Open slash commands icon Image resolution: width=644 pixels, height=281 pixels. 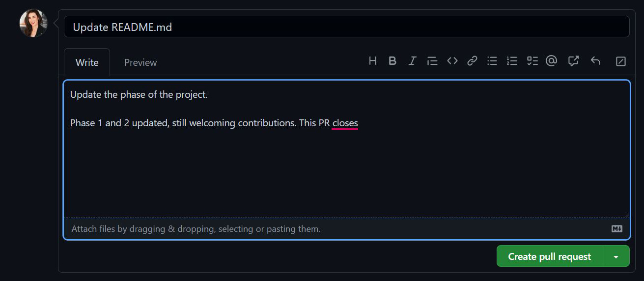(x=621, y=61)
